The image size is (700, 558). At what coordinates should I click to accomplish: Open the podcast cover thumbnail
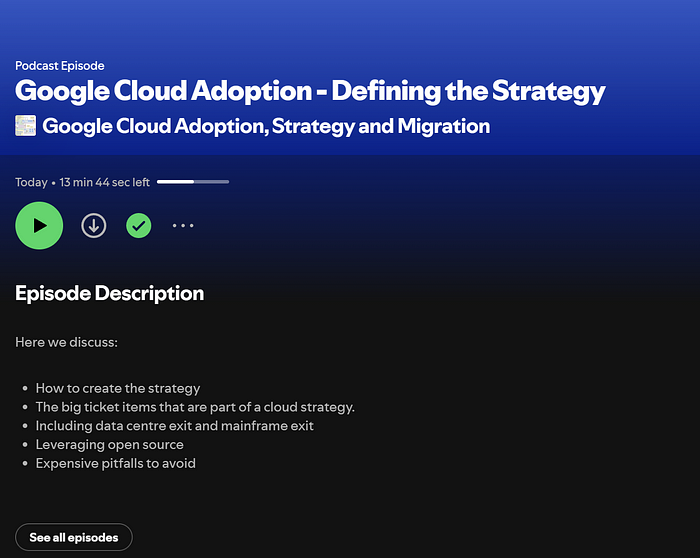coord(25,125)
